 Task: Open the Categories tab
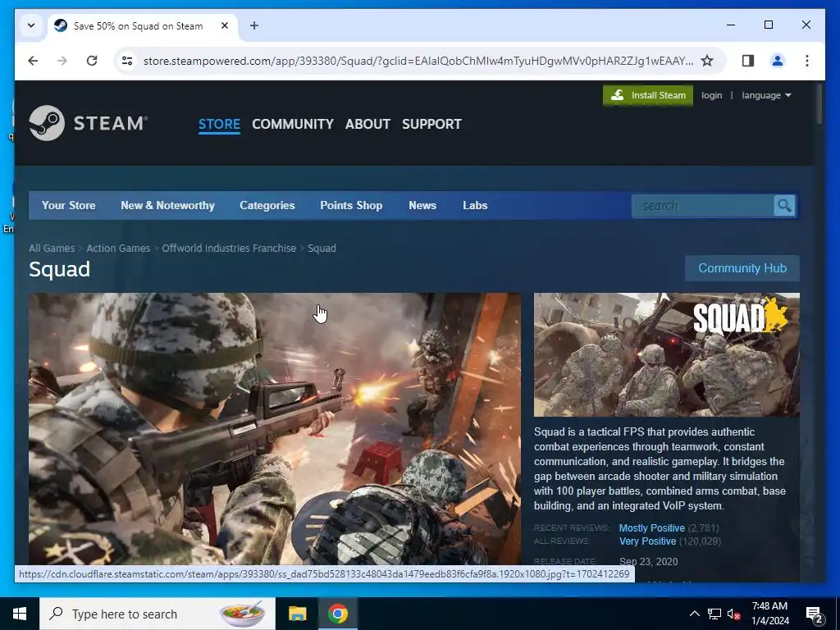(267, 206)
